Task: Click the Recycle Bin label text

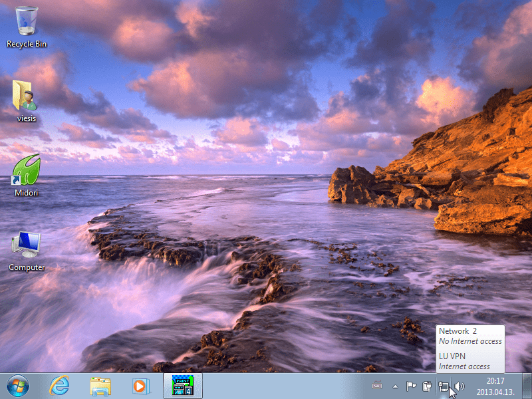Action: coord(27,44)
